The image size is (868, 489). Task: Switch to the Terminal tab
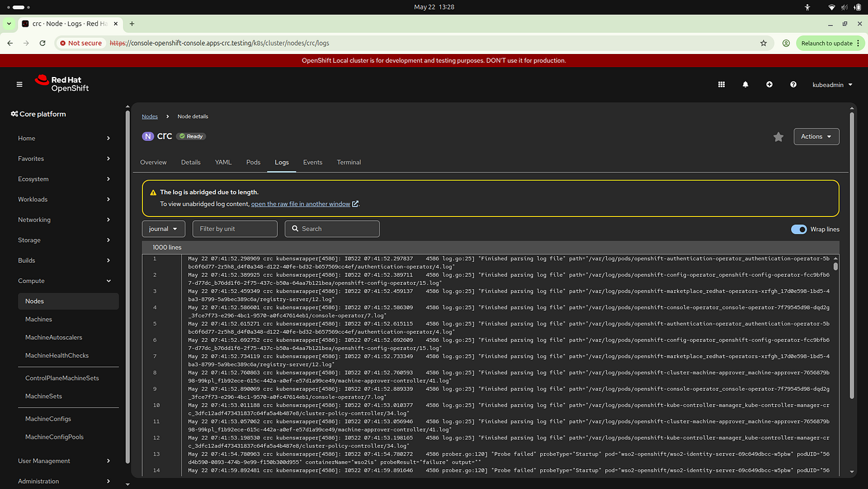[349, 163]
